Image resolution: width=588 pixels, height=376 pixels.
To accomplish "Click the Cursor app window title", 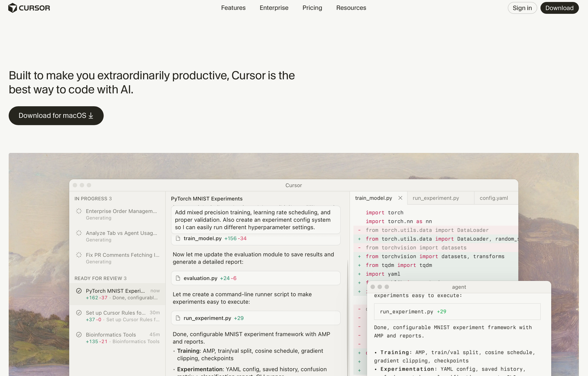I will click(x=294, y=185).
